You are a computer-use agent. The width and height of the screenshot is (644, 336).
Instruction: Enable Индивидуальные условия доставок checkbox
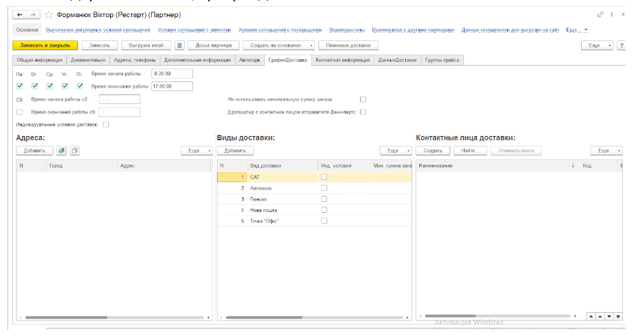pos(105,125)
